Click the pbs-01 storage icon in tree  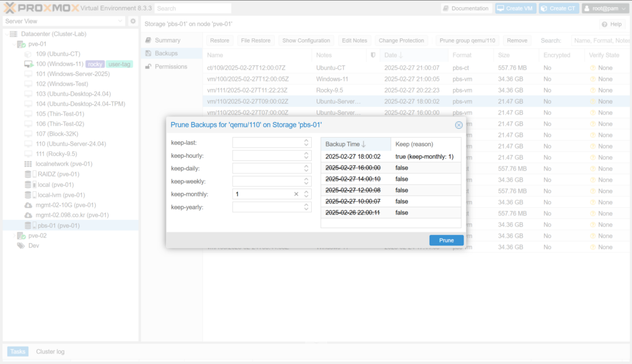pyautogui.click(x=28, y=226)
